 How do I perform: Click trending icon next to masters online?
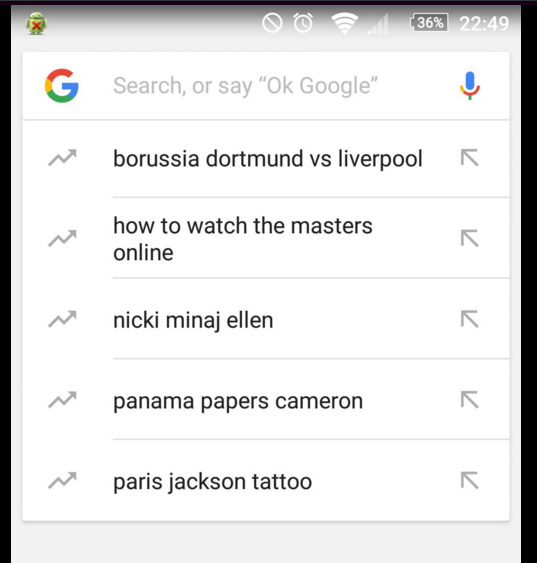62,238
